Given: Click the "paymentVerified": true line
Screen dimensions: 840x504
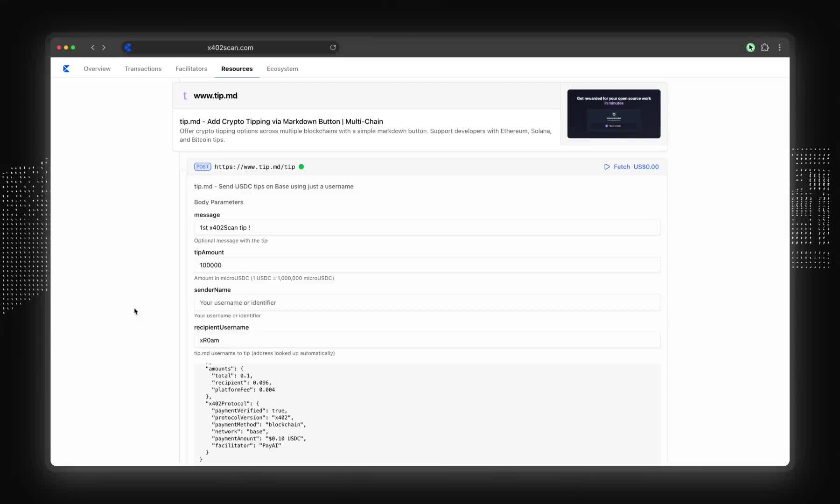Looking at the screenshot, I should click(249, 411).
